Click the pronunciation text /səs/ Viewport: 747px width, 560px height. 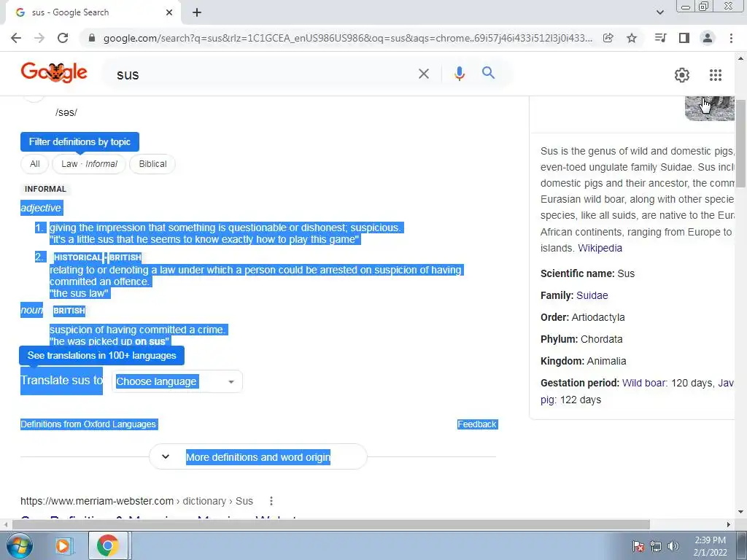66,112
